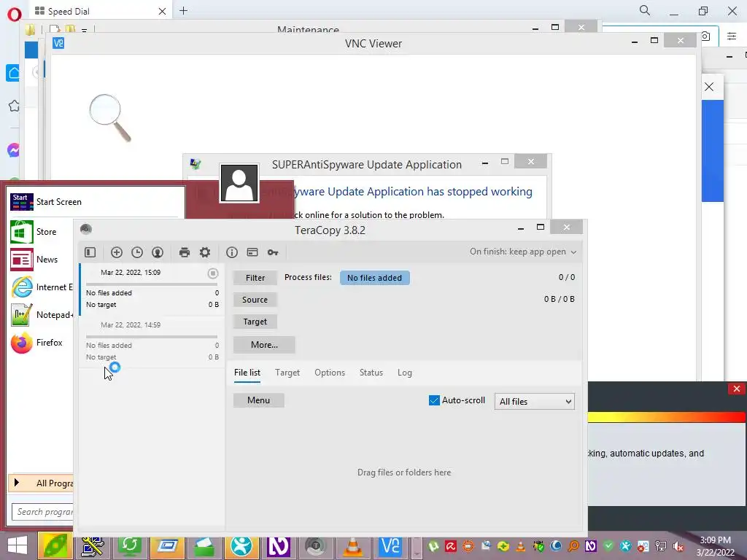Stop the Mar 22, 2022, 15:09 job
The height and width of the screenshot is (560, 747).
213,273
